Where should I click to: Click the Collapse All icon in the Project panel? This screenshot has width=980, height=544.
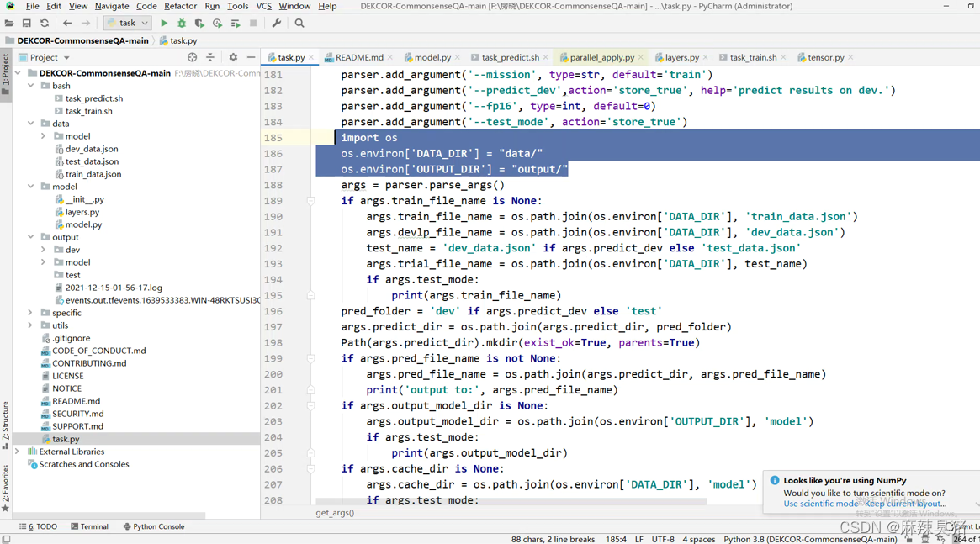point(210,57)
